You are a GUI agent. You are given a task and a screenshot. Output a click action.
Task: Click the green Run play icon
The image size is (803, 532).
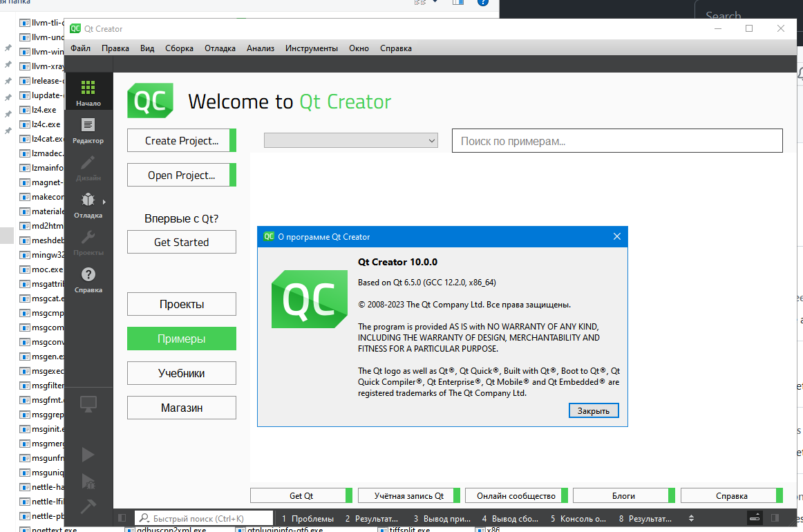click(x=88, y=454)
